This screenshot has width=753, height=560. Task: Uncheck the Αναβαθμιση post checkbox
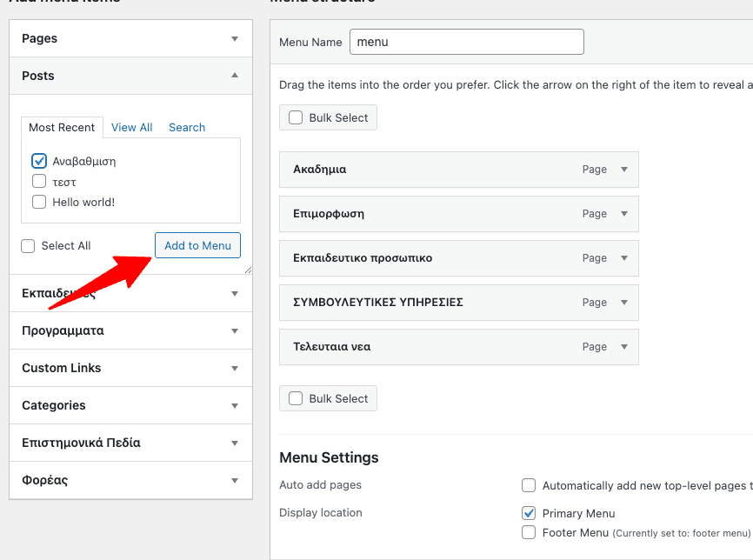39,161
